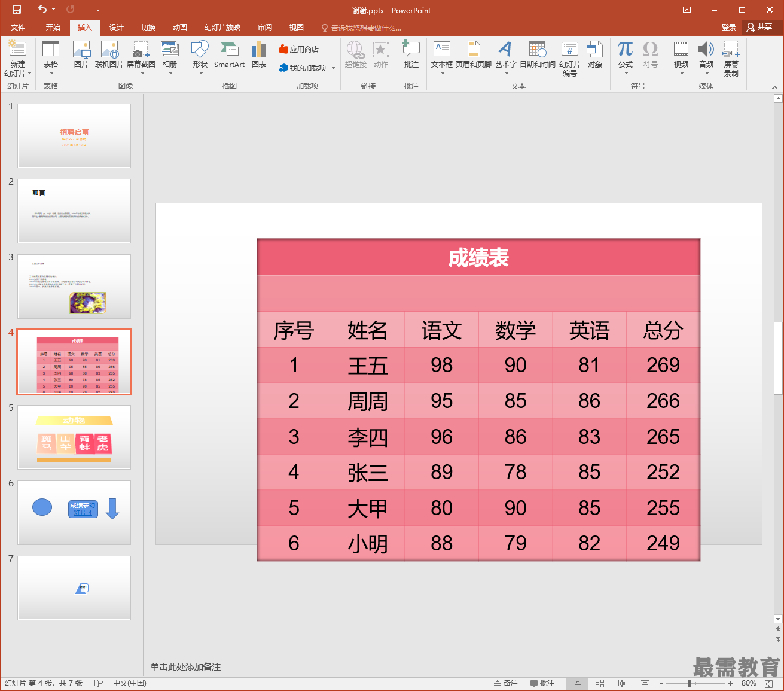Switch to Review (审阅) tab
Image resolution: width=784 pixels, height=691 pixels.
265,28
